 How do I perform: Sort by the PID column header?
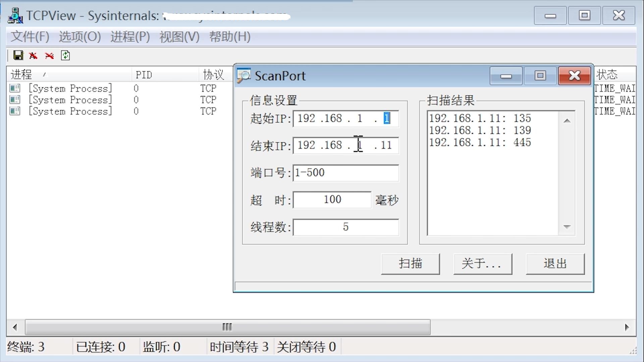point(165,74)
